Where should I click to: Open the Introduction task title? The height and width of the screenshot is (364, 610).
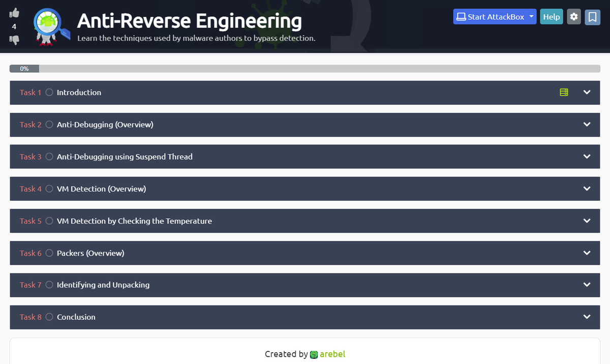[x=79, y=93]
